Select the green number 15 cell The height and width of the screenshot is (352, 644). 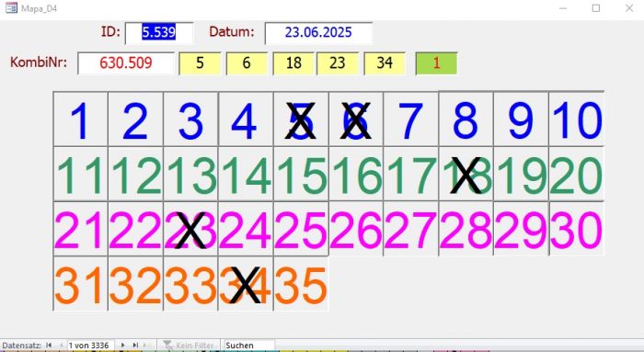pyautogui.click(x=301, y=175)
